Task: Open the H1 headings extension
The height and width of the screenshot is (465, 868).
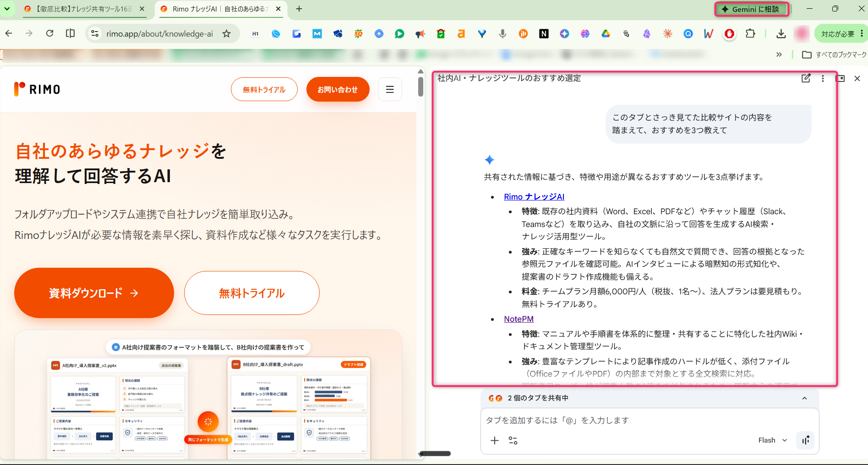Action: 256,33
